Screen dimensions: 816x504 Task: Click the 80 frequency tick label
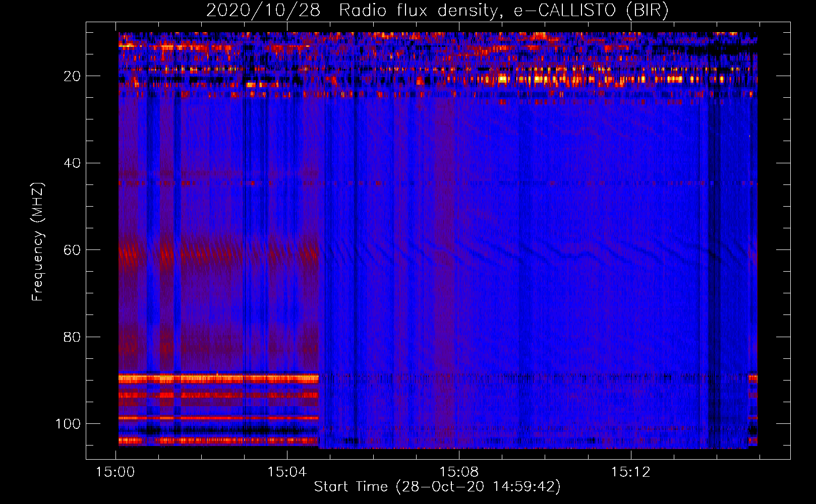[x=72, y=337]
